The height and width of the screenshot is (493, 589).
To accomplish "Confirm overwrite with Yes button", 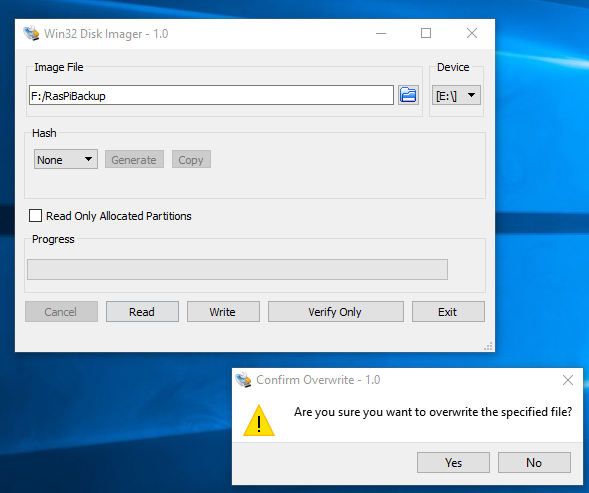I will [453, 462].
